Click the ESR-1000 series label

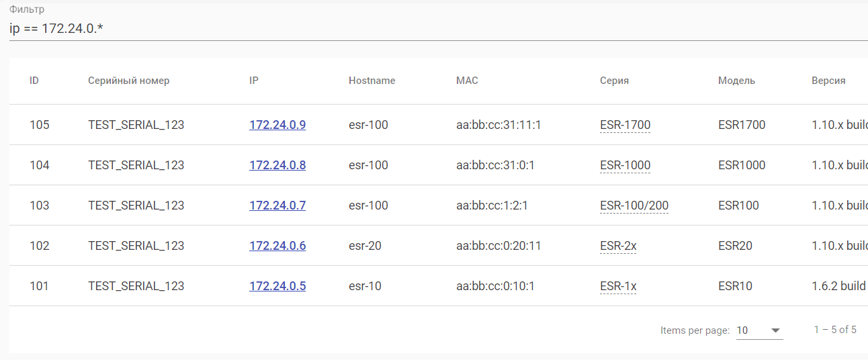pyautogui.click(x=625, y=165)
